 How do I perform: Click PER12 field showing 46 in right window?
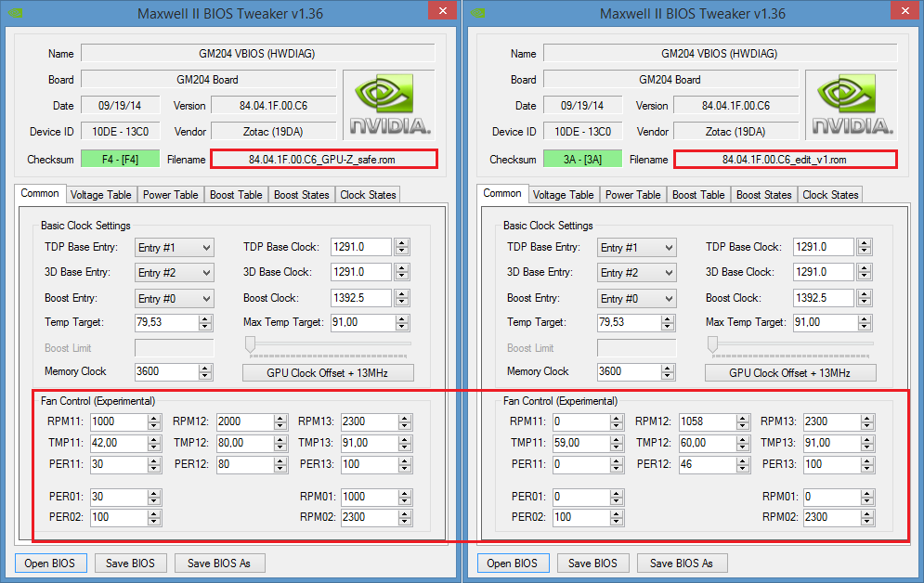tap(707, 464)
